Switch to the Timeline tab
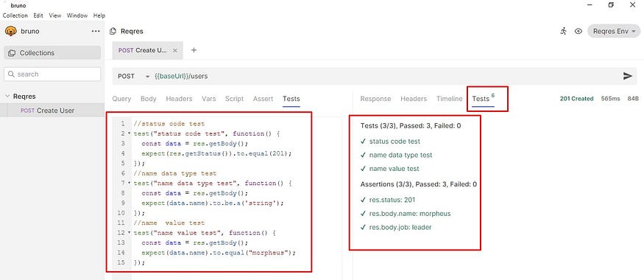 pos(449,99)
